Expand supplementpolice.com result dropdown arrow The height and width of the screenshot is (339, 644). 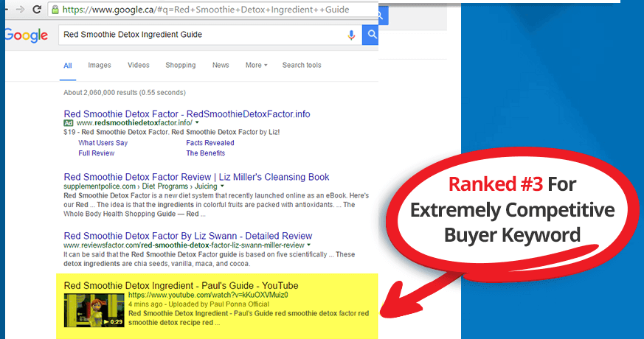[x=222, y=186]
